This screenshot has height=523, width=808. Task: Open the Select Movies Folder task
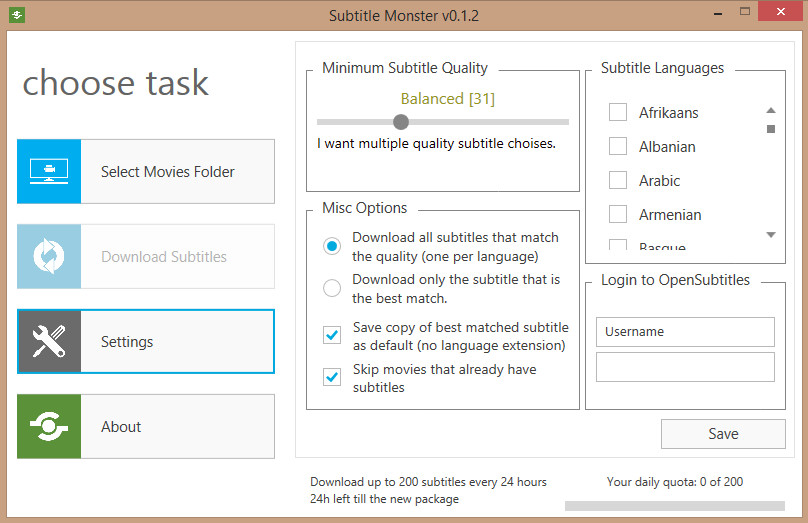pyautogui.click(x=146, y=172)
